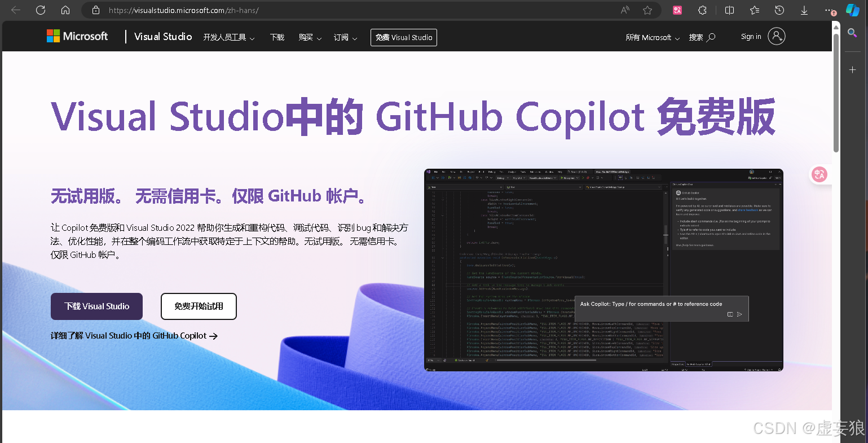
Task: Click send arrow in Ask Copilot box
Action: [739, 314]
